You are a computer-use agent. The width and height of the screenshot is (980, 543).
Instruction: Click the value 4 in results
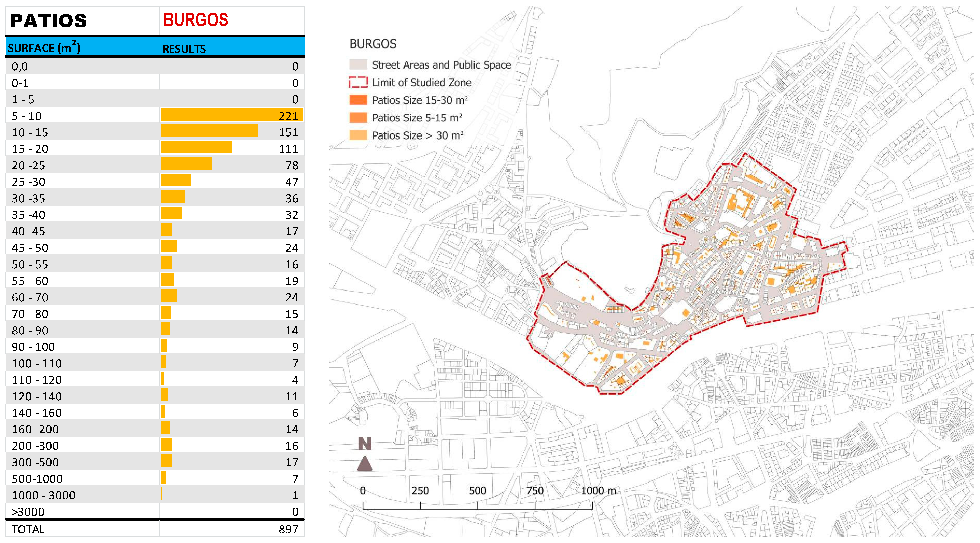(295, 380)
